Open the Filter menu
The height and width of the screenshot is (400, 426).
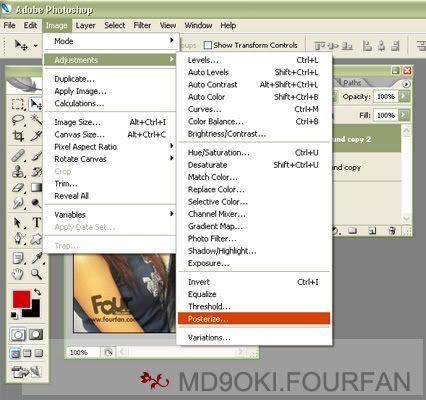pos(142,25)
